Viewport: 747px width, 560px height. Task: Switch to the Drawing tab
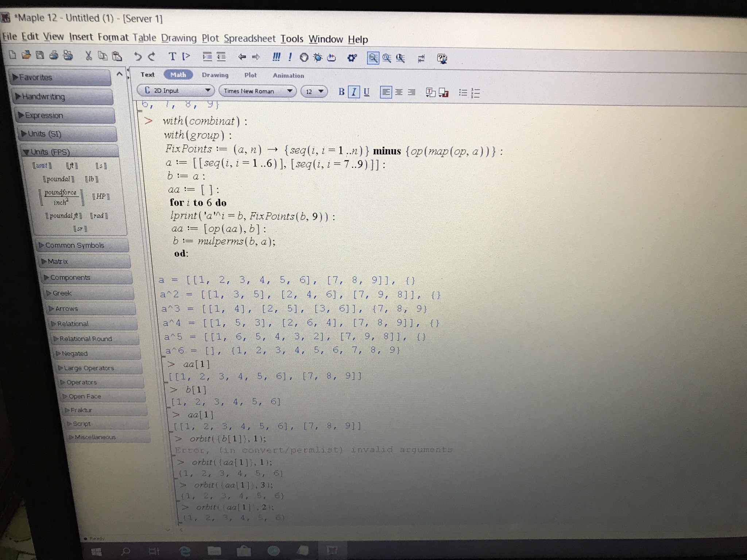pyautogui.click(x=215, y=75)
